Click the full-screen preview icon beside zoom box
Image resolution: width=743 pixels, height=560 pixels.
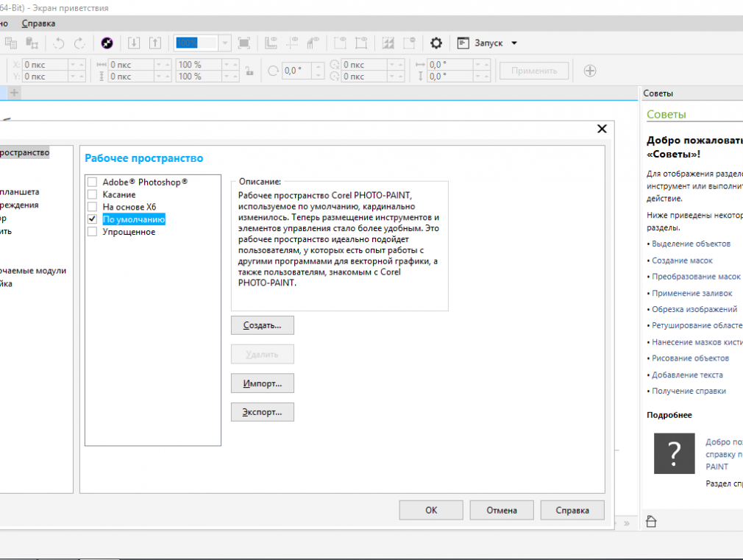pos(244,43)
